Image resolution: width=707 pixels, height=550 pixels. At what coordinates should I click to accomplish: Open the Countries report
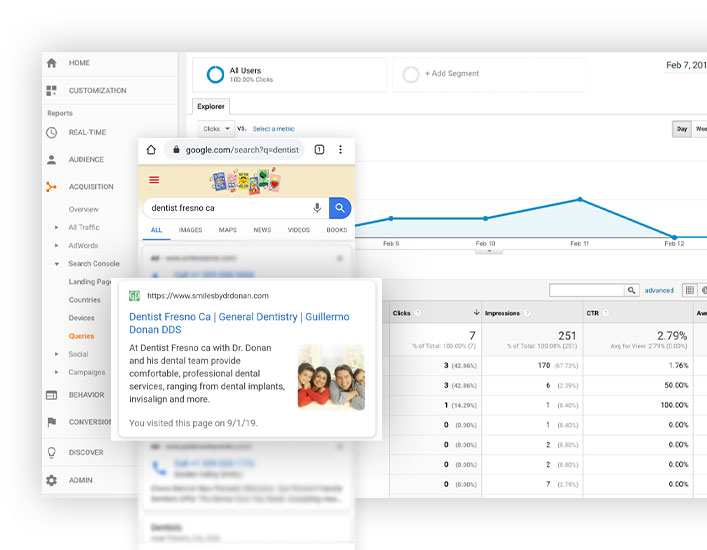pos(84,300)
